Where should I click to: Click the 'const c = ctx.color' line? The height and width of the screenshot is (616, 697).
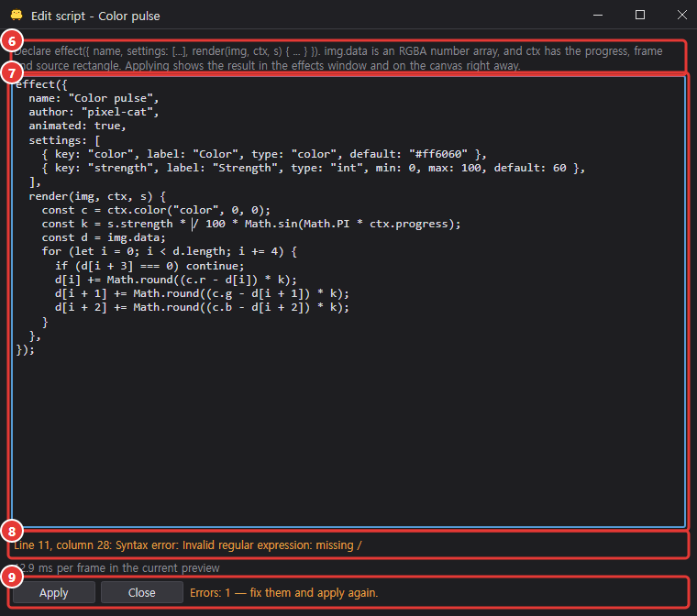click(x=156, y=210)
